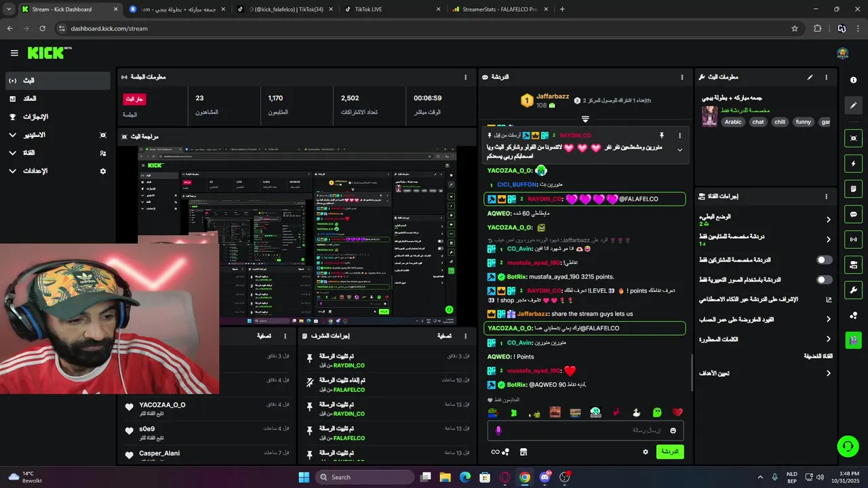Viewport: 868px width, 488px height.
Task: Open set goals option chevron
Action: click(828, 373)
